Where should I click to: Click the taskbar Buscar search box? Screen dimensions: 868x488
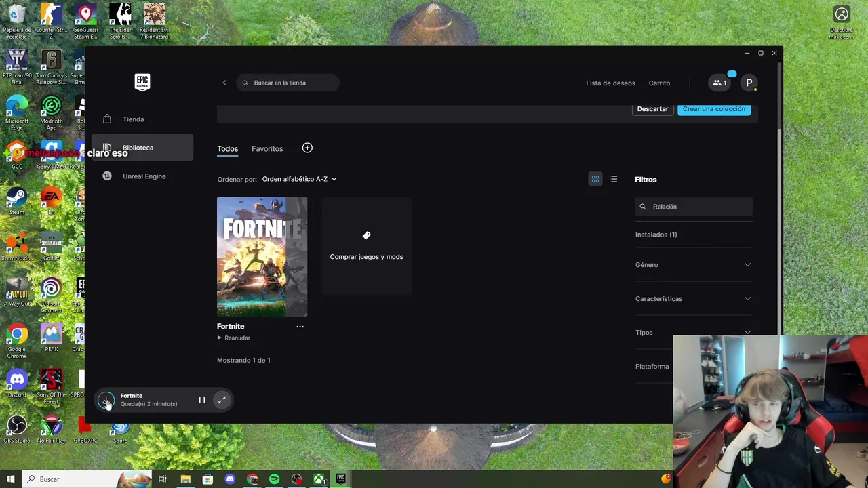point(87,479)
